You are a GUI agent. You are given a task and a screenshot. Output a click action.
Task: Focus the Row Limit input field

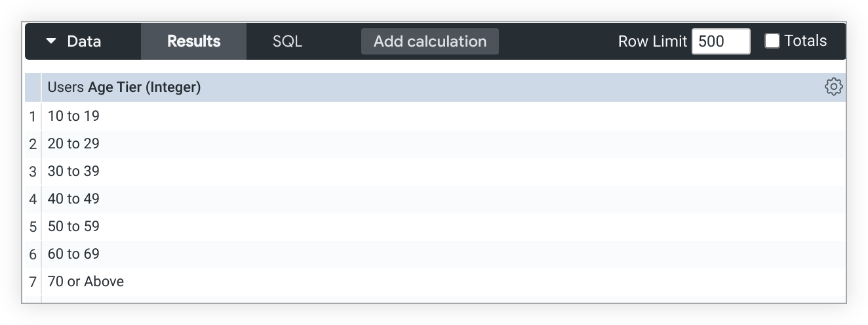(720, 41)
